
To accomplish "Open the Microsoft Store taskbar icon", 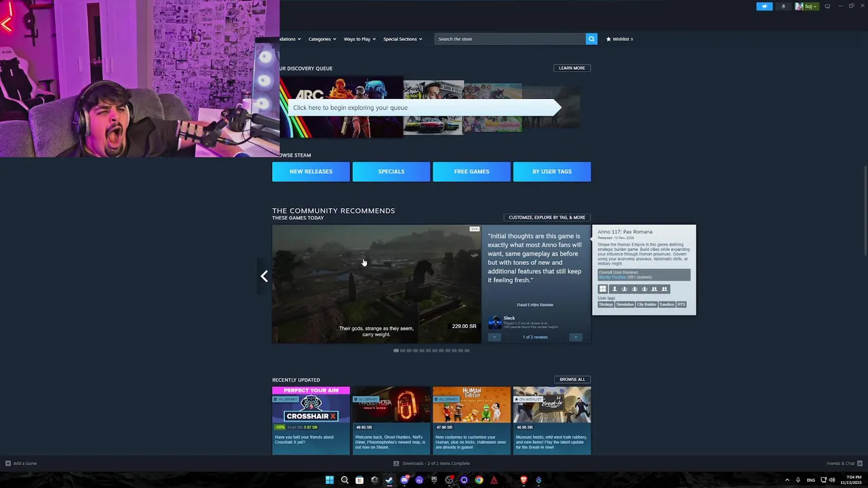I will pos(359,480).
